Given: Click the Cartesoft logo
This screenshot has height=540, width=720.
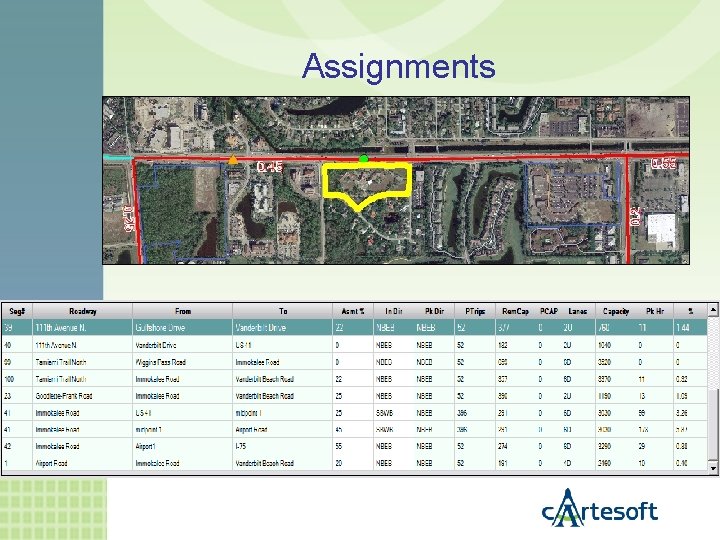Looking at the screenshot, I should tap(600, 508).
